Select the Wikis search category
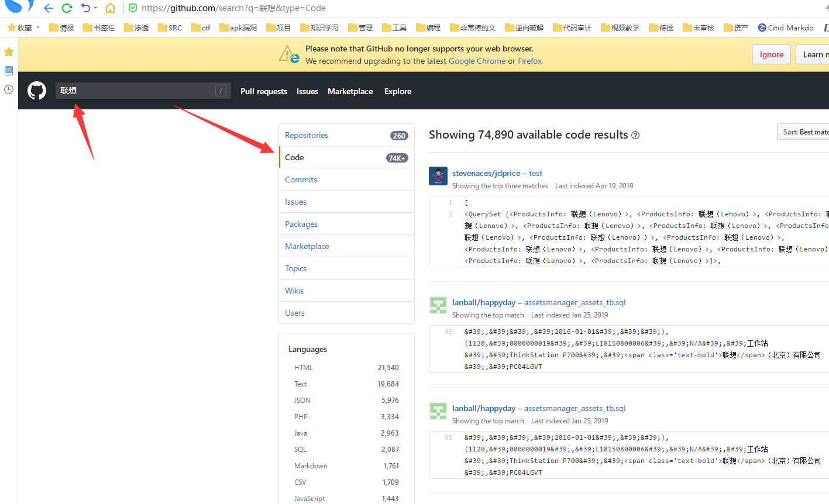This screenshot has height=504, width=829. coord(346,291)
